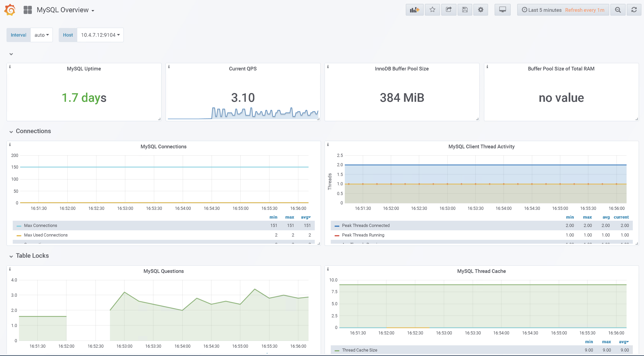Change Thread Cache Size color swatch

tap(337, 350)
